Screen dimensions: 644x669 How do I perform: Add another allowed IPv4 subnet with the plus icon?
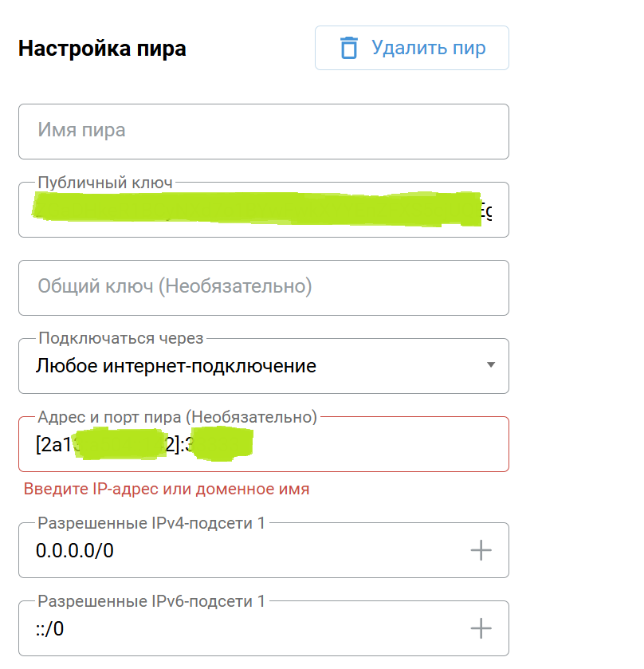[481, 550]
